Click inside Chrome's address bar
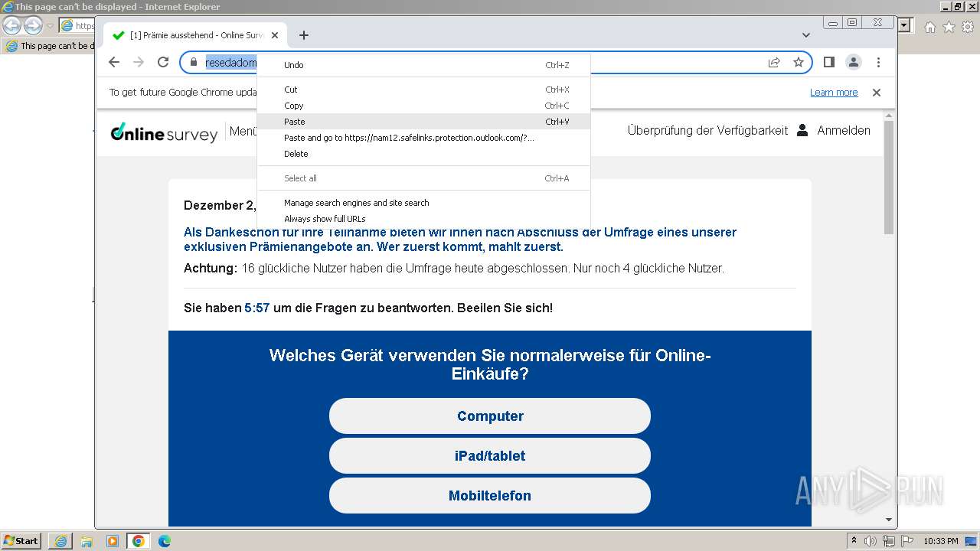 (495, 63)
